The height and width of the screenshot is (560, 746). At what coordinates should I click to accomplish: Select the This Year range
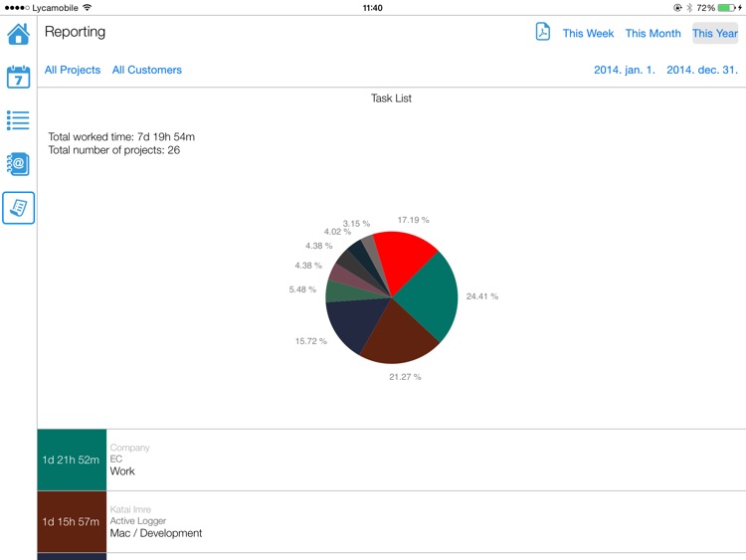[714, 33]
